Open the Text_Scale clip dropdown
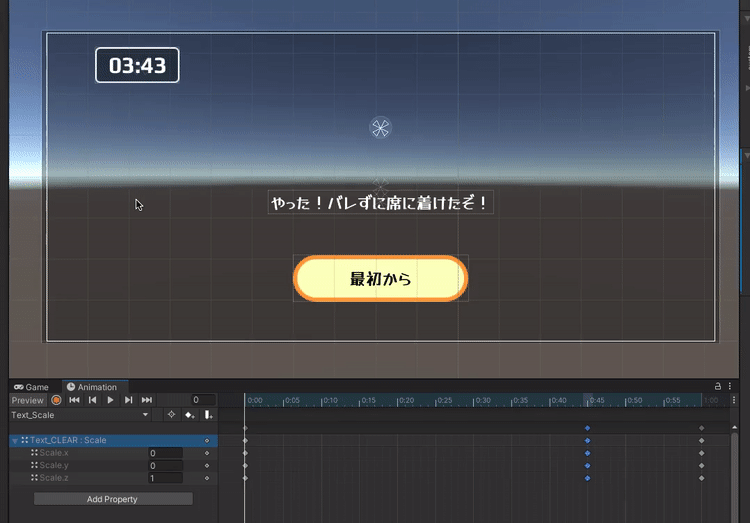The image size is (750, 523). click(x=80, y=415)
